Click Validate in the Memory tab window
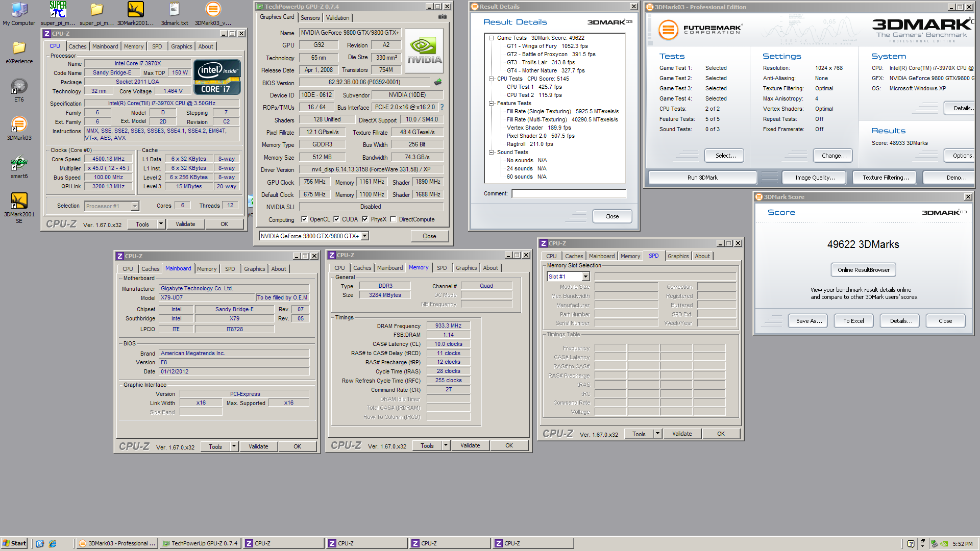 [470, 445]
